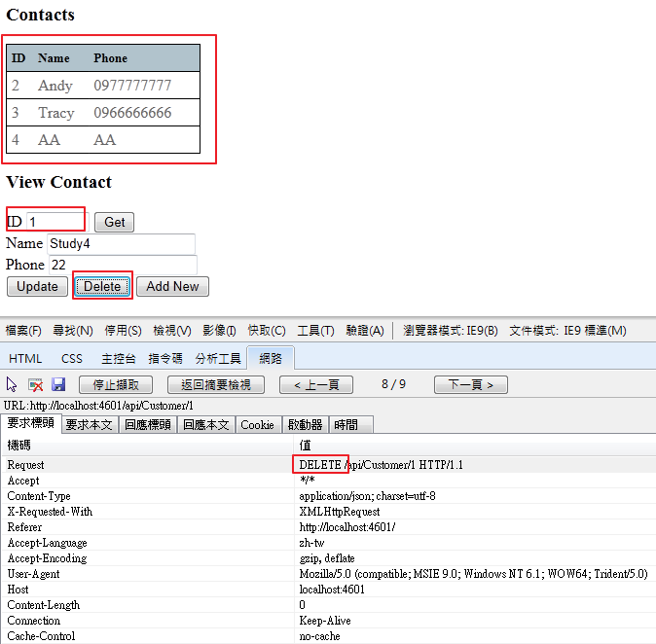Click the Tracy contact row name
The width and height of the screenshot is (656, 644).
56,113
